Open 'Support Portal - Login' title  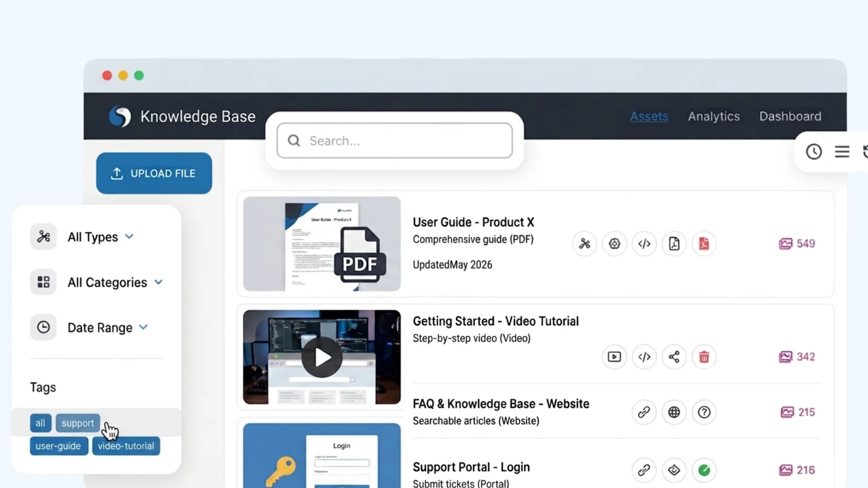(x=471, y=467)
